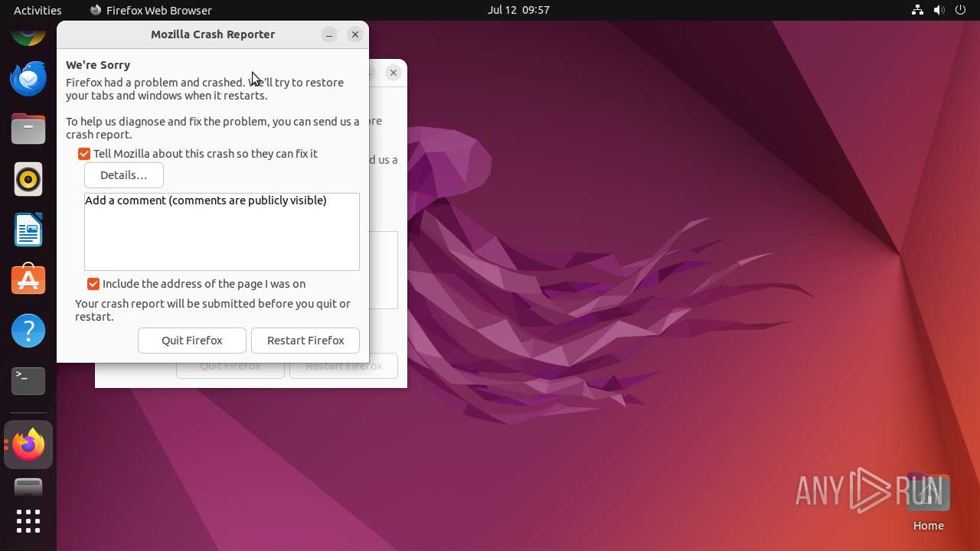Click Quit Firefox in front dialog
This screenshot has width=980, height=551.
click(192, 341)
